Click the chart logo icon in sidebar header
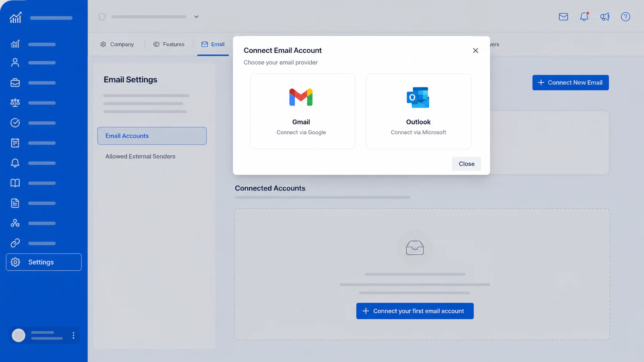 click(x=15, y=18)
